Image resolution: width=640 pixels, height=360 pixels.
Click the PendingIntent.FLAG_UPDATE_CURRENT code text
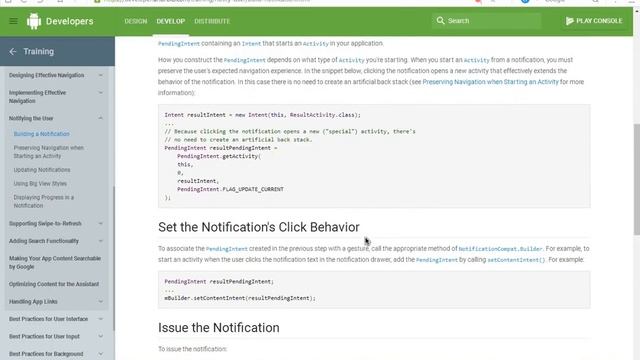coord(230,189)
